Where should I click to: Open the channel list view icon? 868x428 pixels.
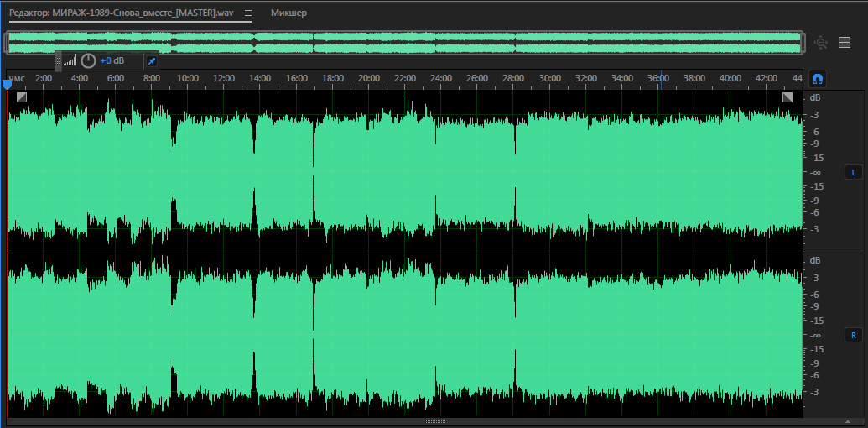[x=845, y=42]
